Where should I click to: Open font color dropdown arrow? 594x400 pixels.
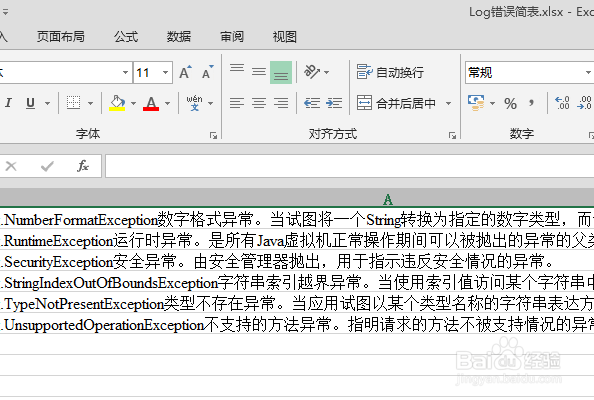pos(167,103)
